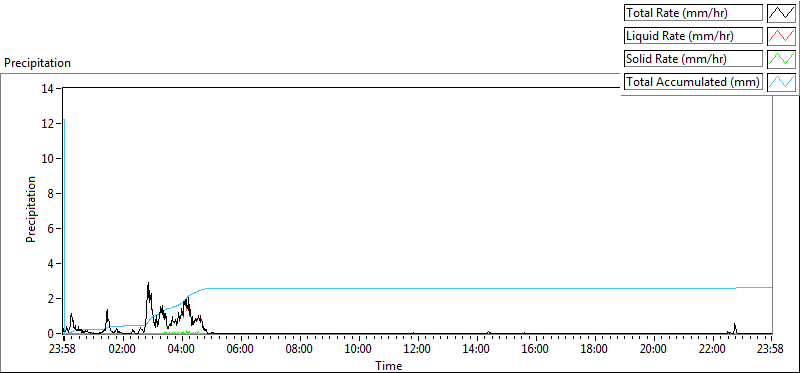
Task: Click the Solid Rate green line icon
Action: [x=781, y=59]
